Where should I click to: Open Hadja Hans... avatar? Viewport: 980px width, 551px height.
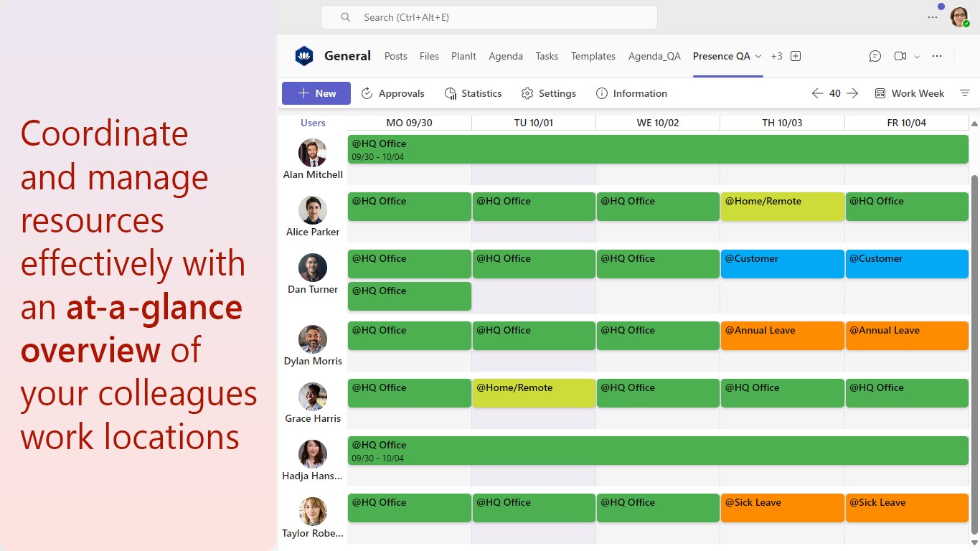[313, 454]
